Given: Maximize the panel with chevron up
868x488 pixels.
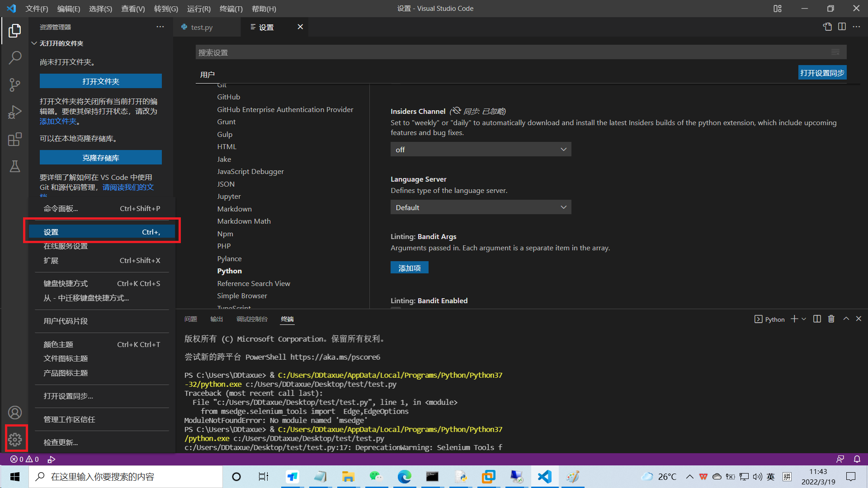Looking at the screenshot, I should pyautogui.click(x=846, y=319).
